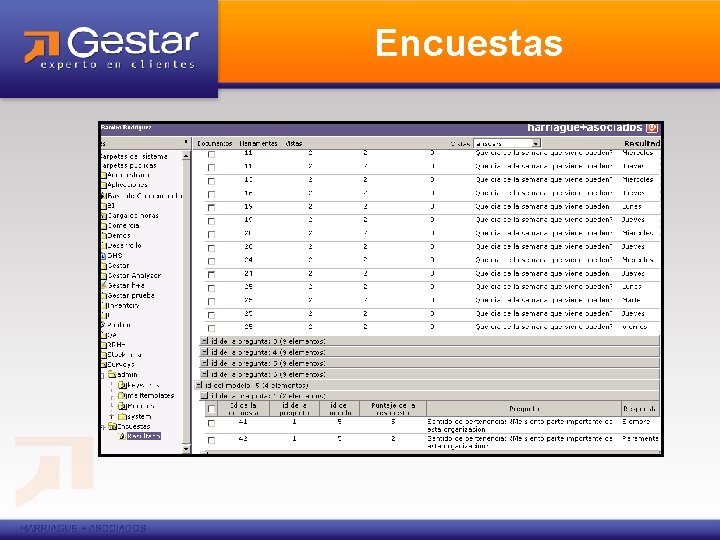Click the Time templates folder icon
The image size is (720, 540).
(x=122, y=395)
